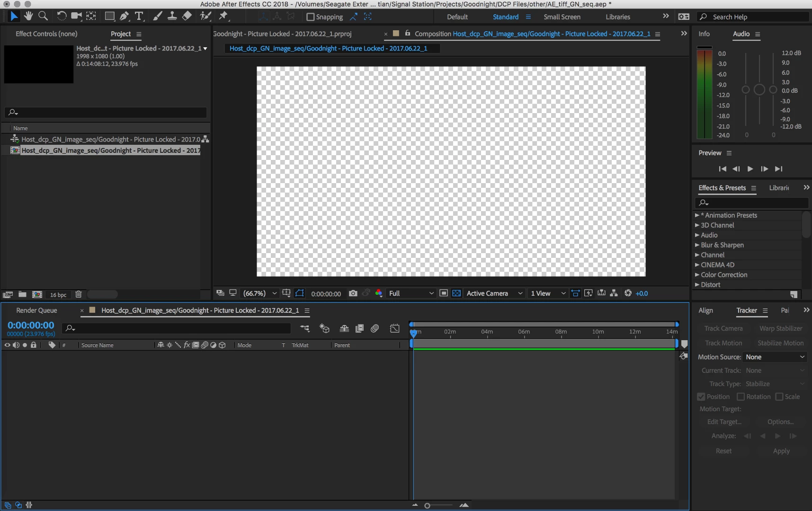Select the Roto Brush tool
Viewport: 812px width, 511px height.
pyautogui.click(x=205, y=16)
